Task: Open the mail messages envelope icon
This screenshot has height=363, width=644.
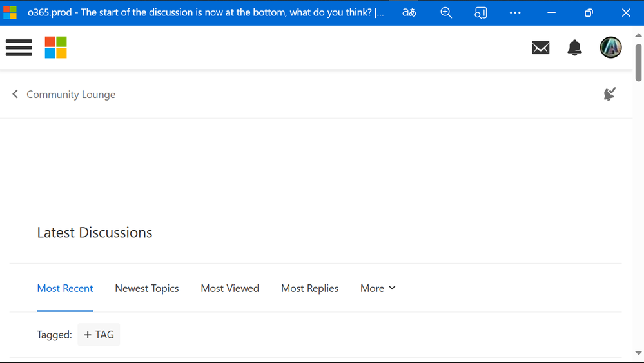Action: click(x=540, y=48)
